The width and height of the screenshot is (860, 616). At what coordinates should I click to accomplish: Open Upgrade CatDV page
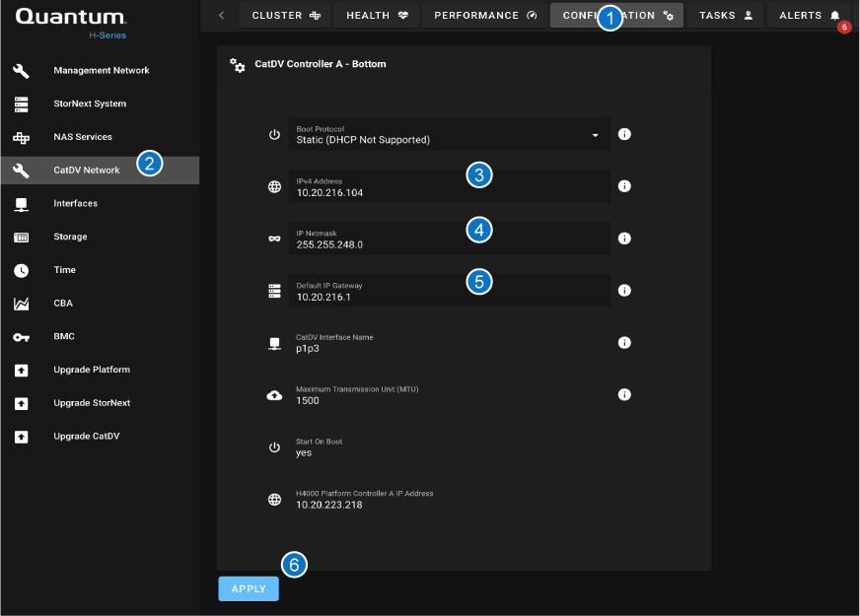(100, 437)
